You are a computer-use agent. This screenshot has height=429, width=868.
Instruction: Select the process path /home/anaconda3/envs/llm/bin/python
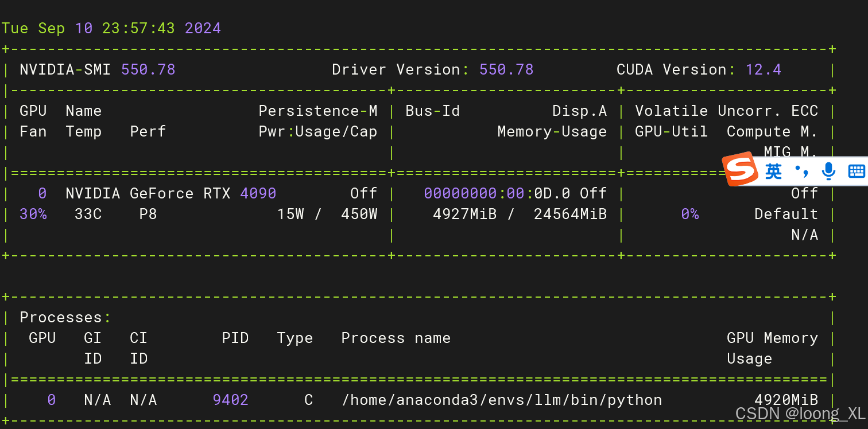pyautogui.click(x=502, y=400)
